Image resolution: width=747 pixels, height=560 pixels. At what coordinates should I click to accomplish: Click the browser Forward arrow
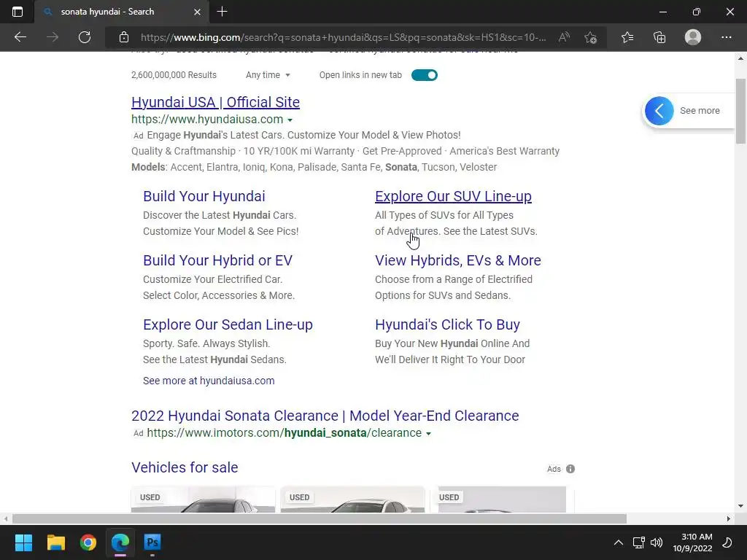[53, 37]
